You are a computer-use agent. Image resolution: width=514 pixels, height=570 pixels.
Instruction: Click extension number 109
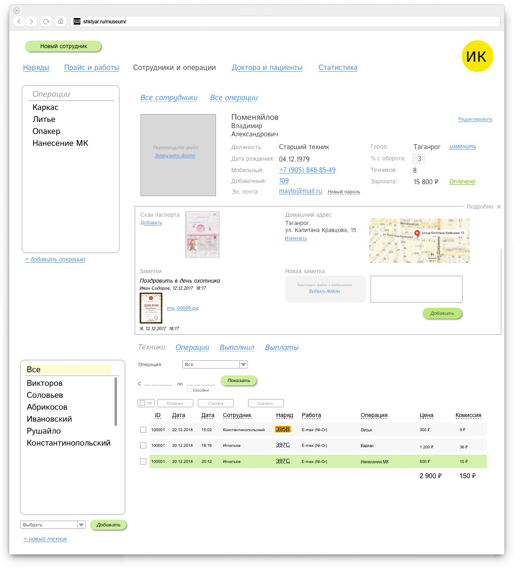pos(284,181)
